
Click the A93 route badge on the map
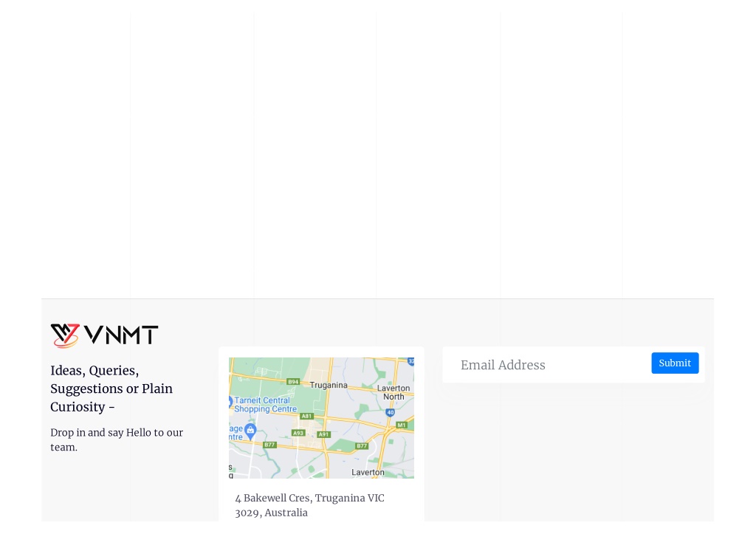(x=298, y=433)
